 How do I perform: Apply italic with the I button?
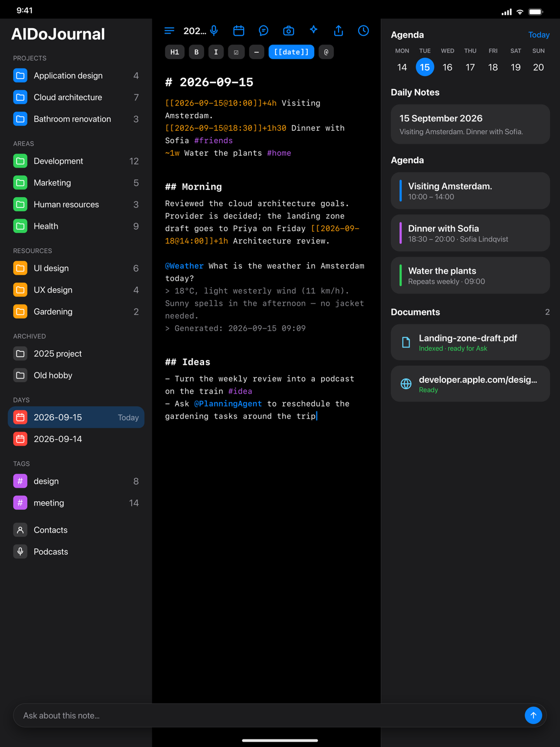216,52
